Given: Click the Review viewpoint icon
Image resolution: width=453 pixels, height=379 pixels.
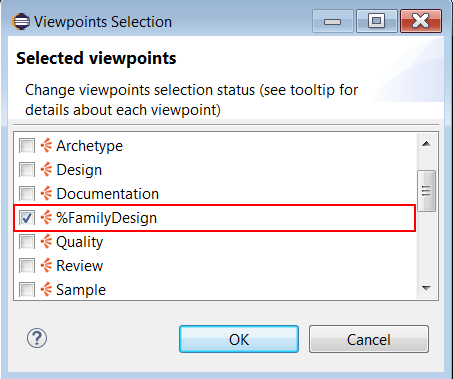Looking at the screenshot, I should pyautogui.click(x=47, y=266).
